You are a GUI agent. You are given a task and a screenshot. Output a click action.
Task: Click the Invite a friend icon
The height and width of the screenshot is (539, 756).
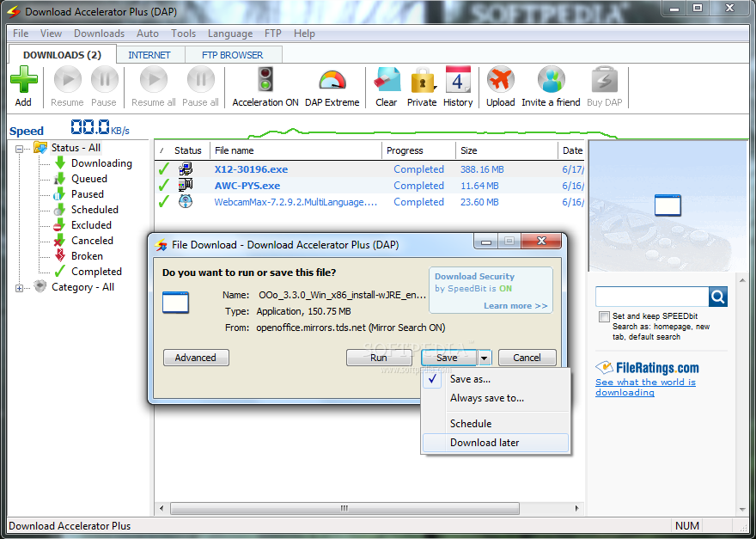(x=551, y=80)
